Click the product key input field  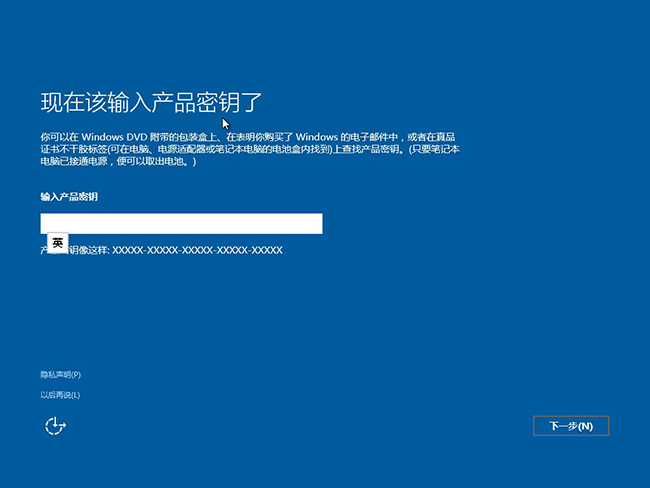pyautogui.click(x=181, y=223)
